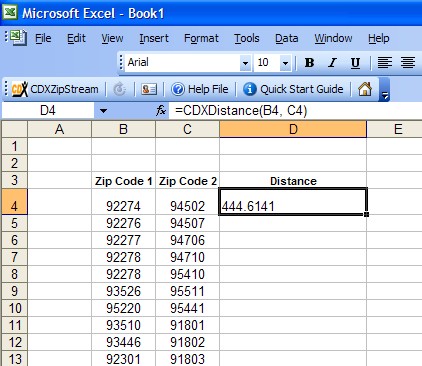The image size is (422, 366).
Task: Select row 3 header
Action: (14, 180)
